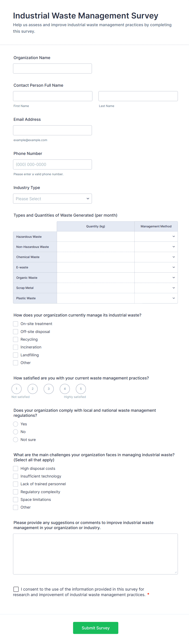Image resolution: width=189 pixels, height=644 pixels.
Task: Select satisfaction rating 5 Highly satisfied
Action: pos(81,389)
